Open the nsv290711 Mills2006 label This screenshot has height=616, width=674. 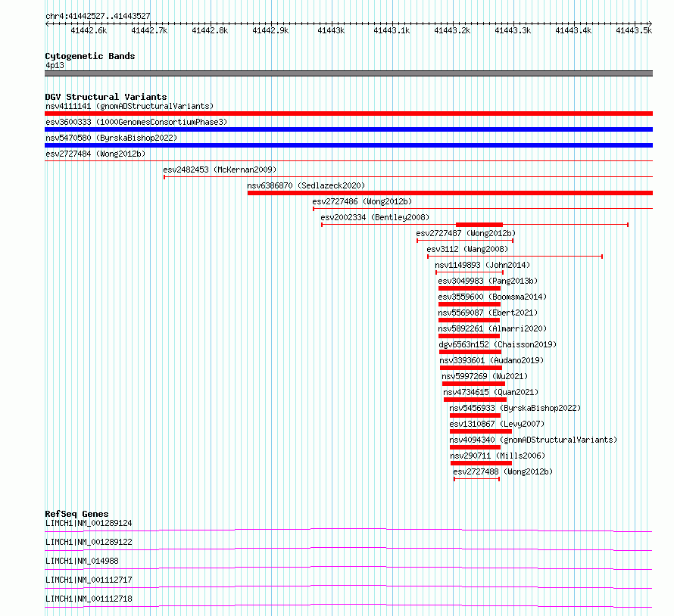pyautogui.click(x=498, y=456)
